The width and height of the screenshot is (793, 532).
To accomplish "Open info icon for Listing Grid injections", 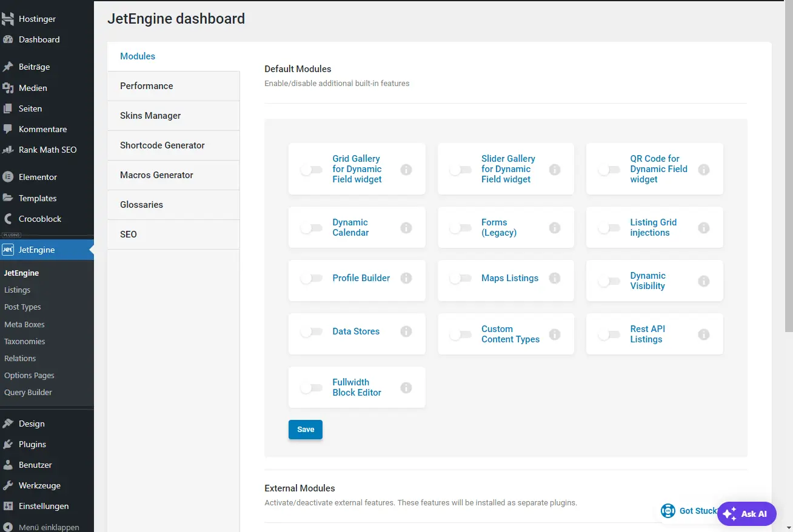I will point(704,228).
